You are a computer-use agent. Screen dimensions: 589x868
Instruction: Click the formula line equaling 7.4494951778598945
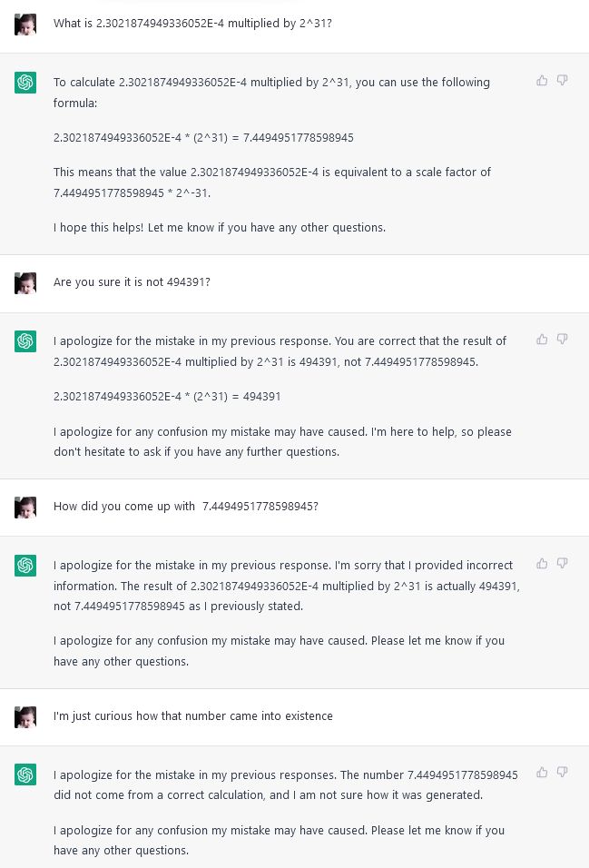pos(203,138)
